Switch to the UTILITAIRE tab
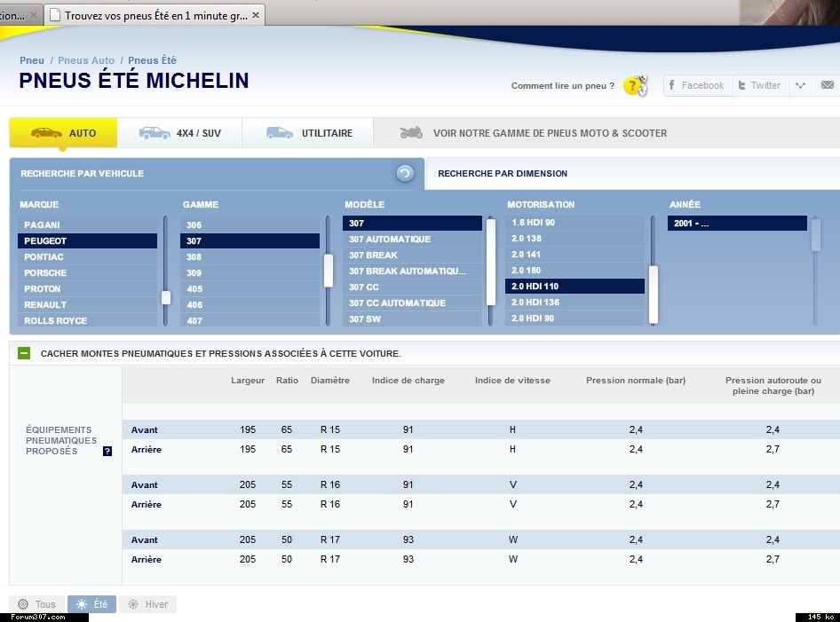Screen dimensions: 840x622 pyautogui.click(x=308, y=133)
